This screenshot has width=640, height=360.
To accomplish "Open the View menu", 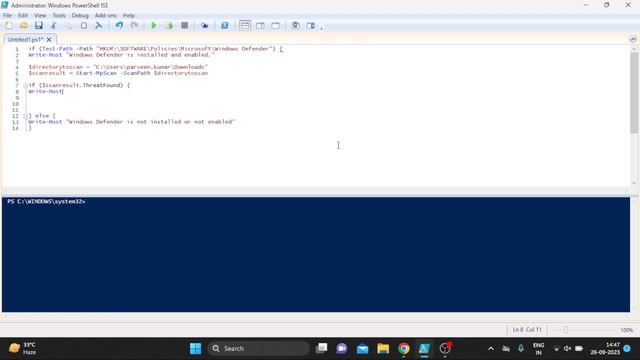I will 40,16.
